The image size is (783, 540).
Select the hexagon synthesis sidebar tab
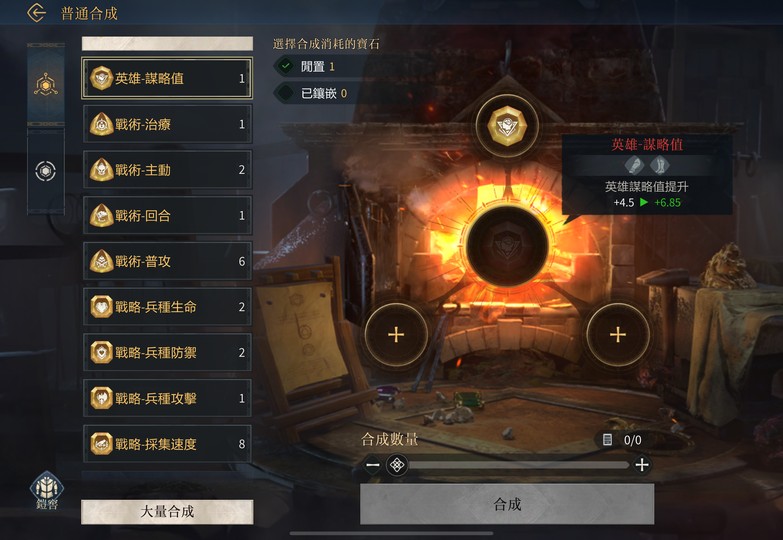click(45, 84)
